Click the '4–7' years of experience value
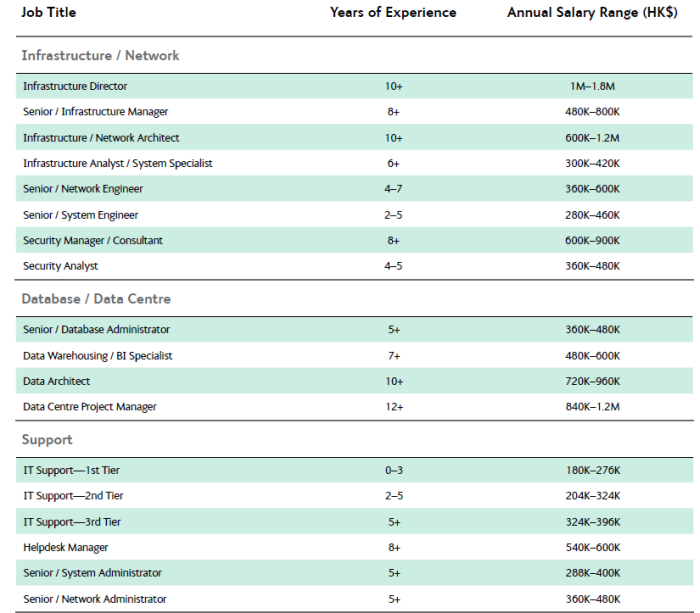 [393, 189]
